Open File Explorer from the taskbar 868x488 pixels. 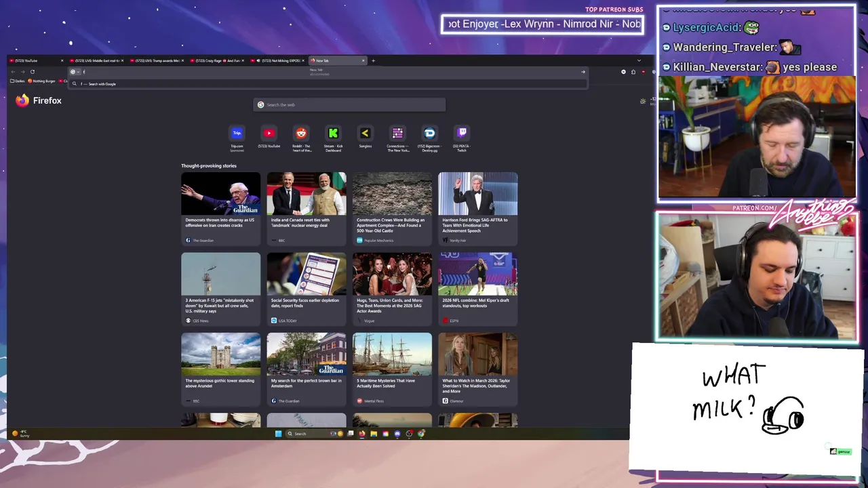coord(374,434)
